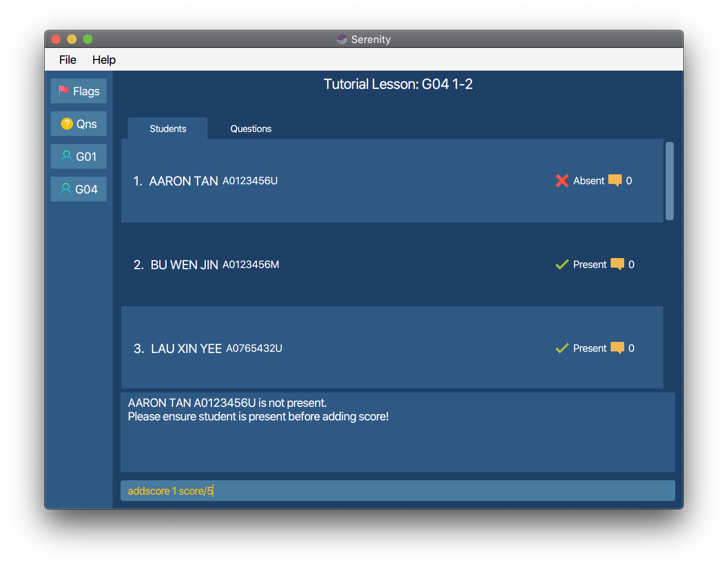This screenshot has height=568, width=728.
Task: Click the Absent status label
Action: click(589, 181)
